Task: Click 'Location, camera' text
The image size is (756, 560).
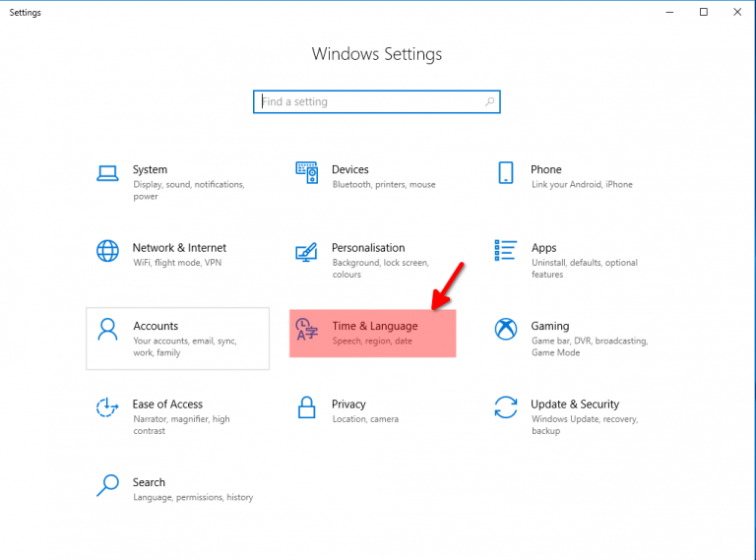Action: coord(365,419)
